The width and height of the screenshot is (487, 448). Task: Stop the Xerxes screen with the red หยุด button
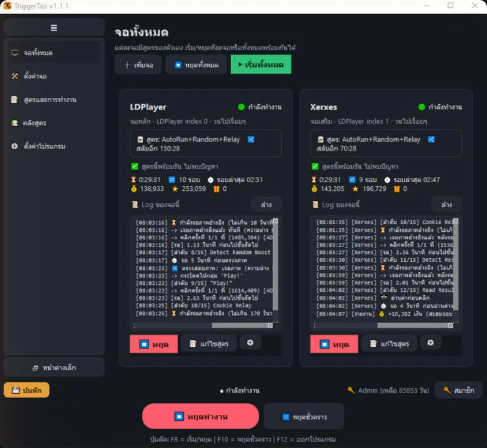334,344
